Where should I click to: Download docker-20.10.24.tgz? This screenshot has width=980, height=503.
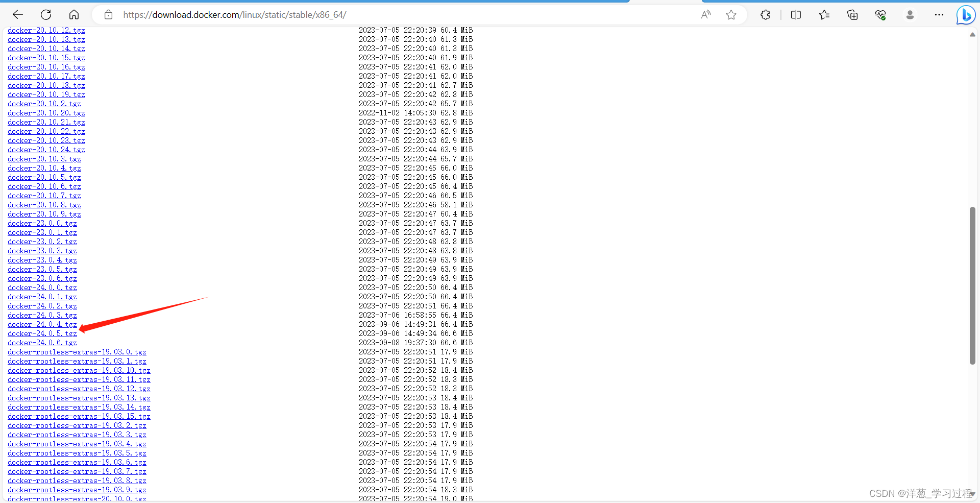click(x=46, y=150)
